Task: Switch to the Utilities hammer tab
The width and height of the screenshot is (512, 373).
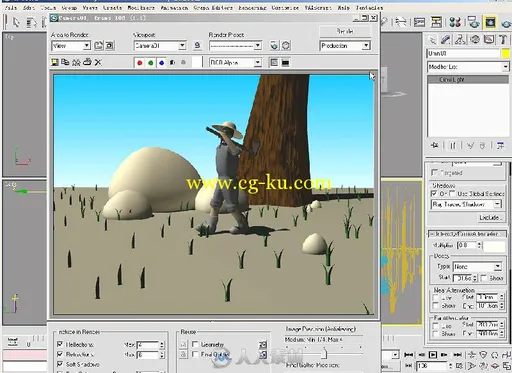Action: point(503,40)
